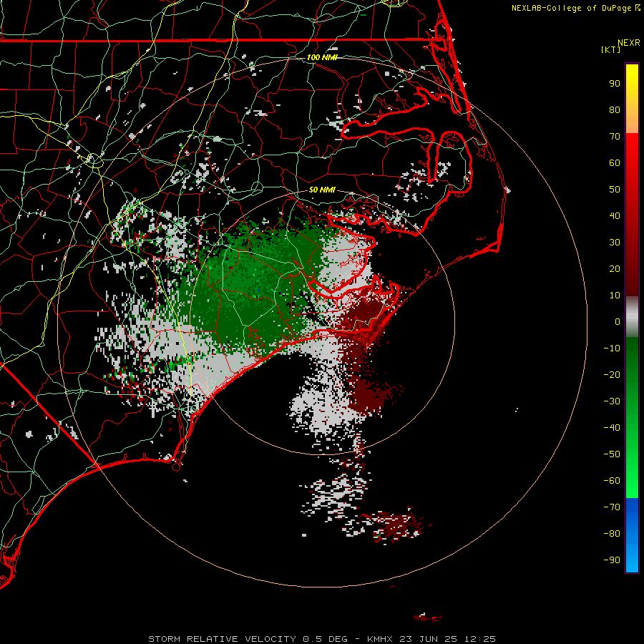
Task: Click the 90 value on velocity legend
Action: [615, 84]
